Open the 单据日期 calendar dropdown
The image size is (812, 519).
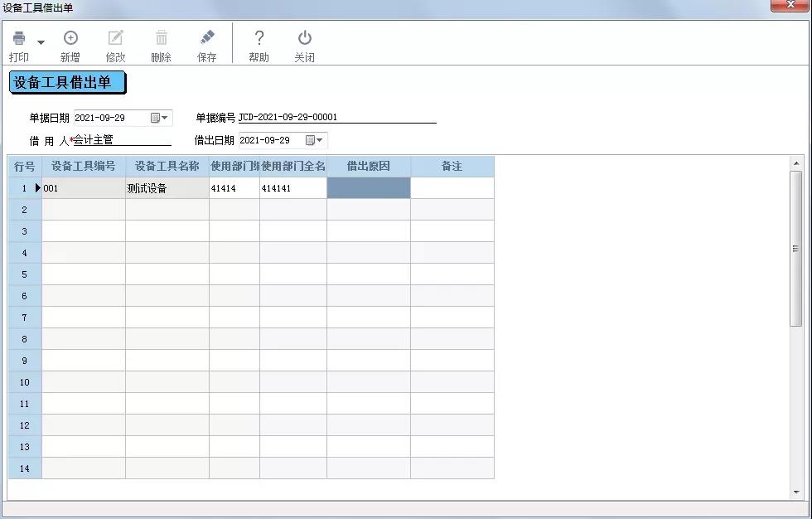click(x=159, y=118)
